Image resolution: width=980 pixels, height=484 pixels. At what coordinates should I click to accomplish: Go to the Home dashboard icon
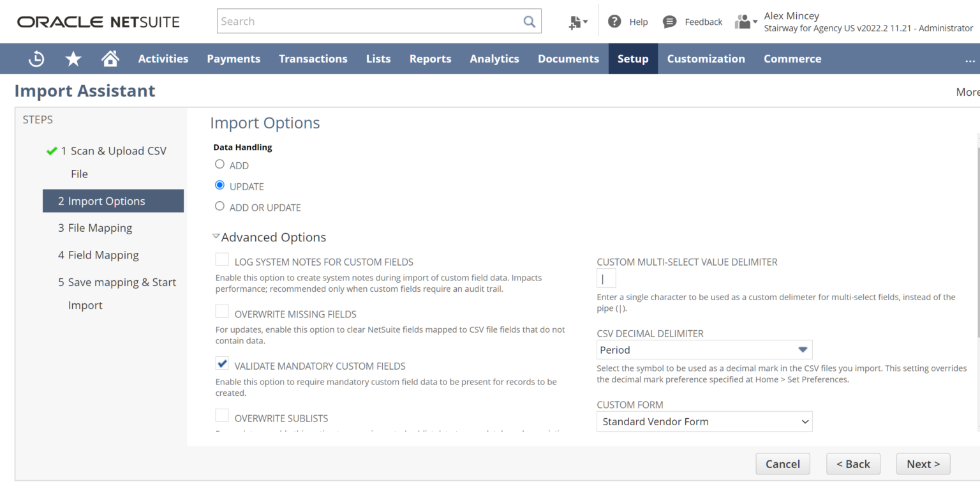point(110,58)
